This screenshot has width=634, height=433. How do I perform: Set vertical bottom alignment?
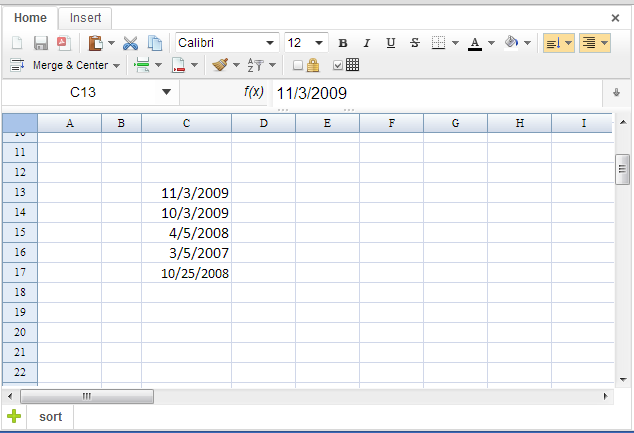pos(554,43)
